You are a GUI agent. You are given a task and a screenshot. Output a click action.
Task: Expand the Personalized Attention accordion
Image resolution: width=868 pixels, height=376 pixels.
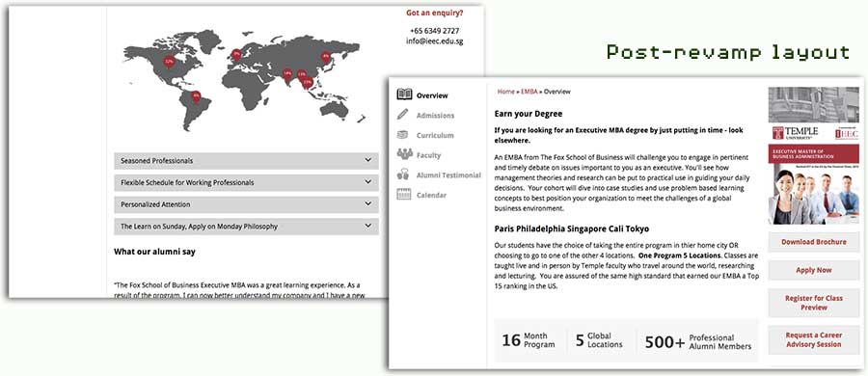(x=246, y=204)
